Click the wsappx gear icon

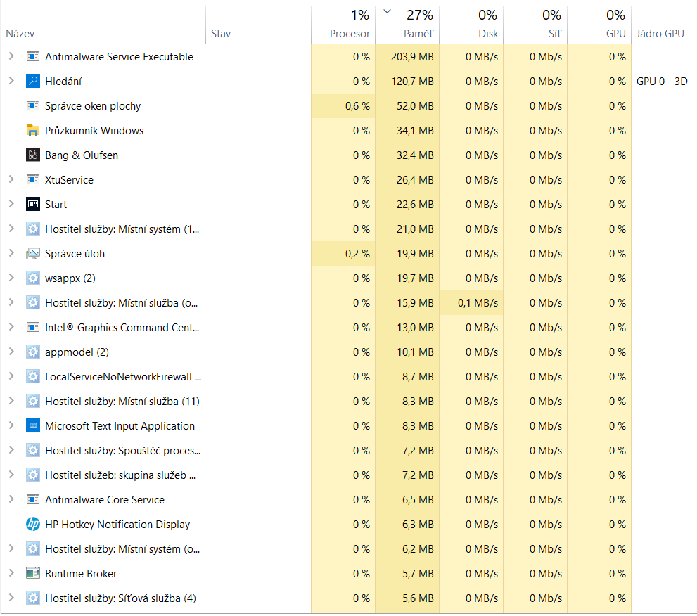coord(33,278)
